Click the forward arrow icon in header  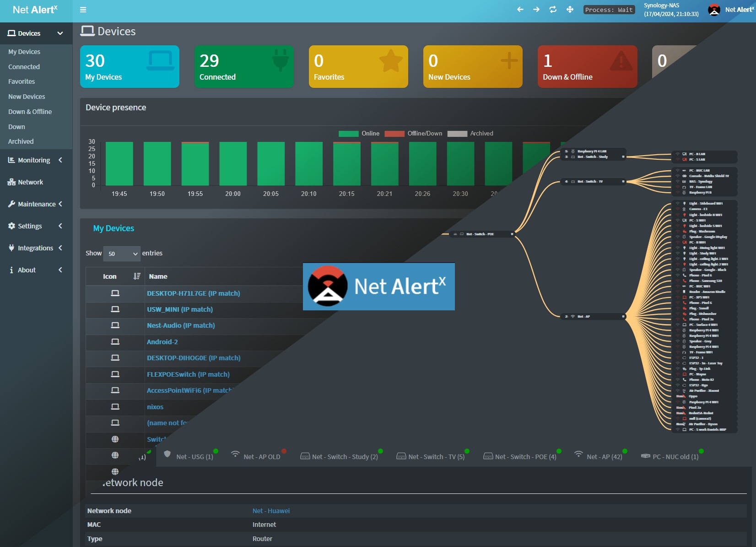click(536, 10)
